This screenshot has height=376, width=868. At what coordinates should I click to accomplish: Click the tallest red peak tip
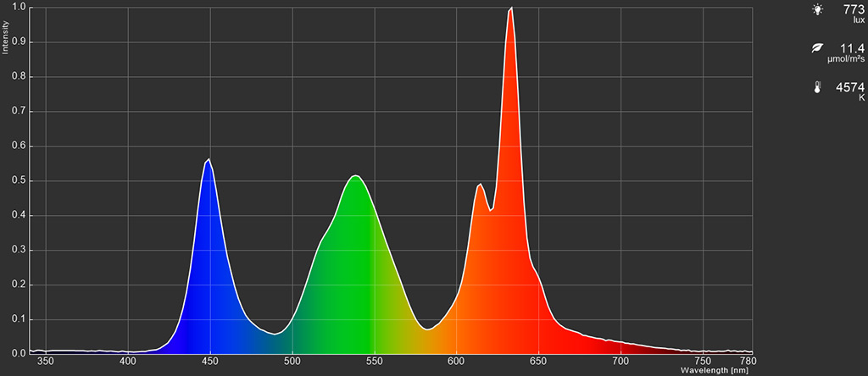pyautogui.click(x=511, y=8)
